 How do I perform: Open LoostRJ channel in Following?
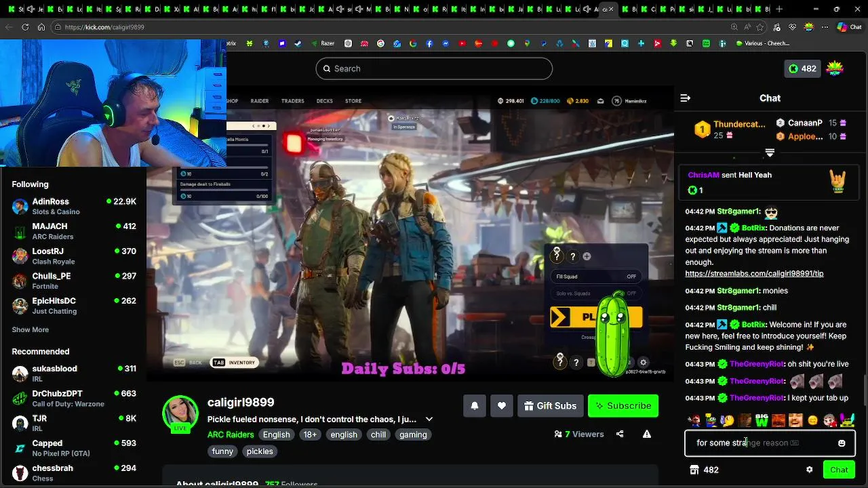73,256
